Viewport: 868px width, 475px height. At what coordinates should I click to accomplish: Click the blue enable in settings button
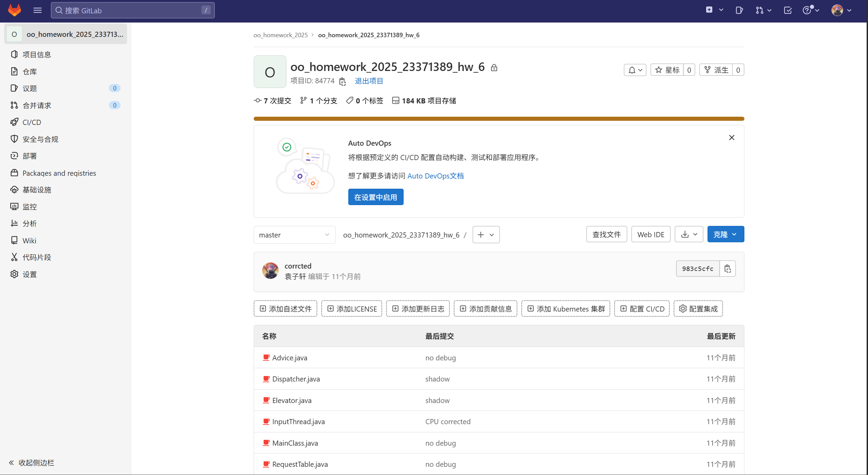click(376, 197)
